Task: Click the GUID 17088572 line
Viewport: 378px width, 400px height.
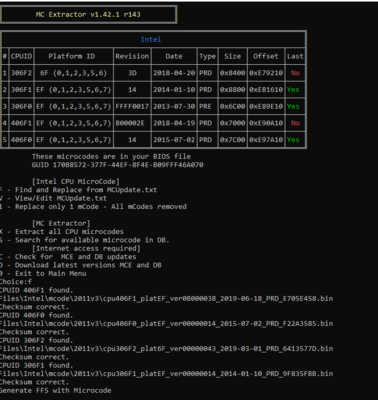Action: (x=118, y=165)
